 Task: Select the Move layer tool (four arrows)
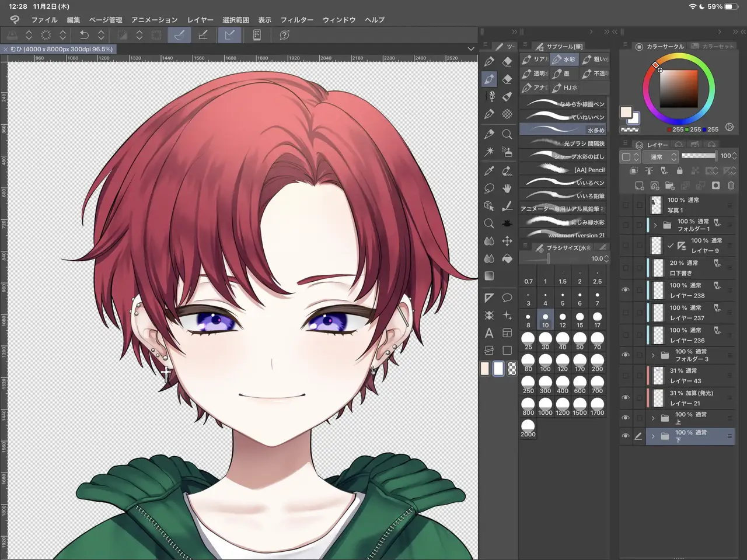[x=507, y=241]
